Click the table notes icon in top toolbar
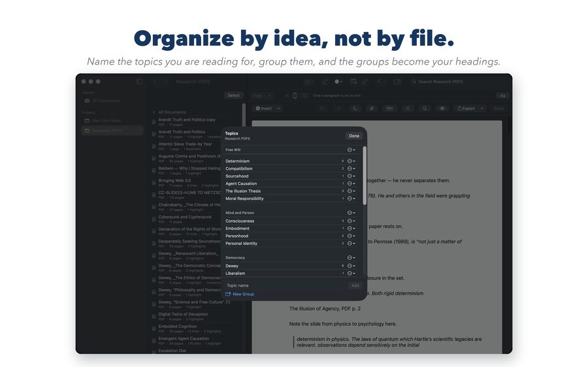This screenshot has height=367, width=588. coord(353,82)
